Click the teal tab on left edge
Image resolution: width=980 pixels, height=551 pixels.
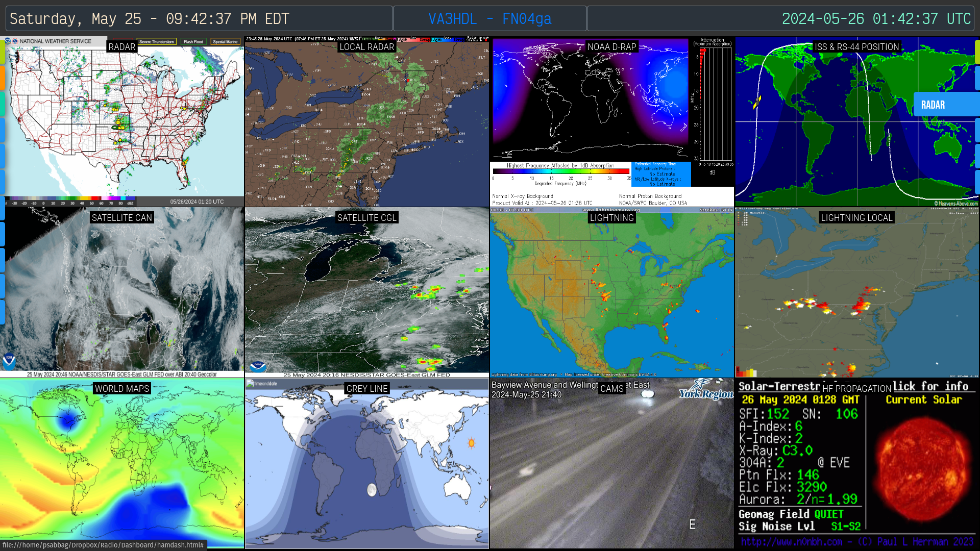coord(2,104)
